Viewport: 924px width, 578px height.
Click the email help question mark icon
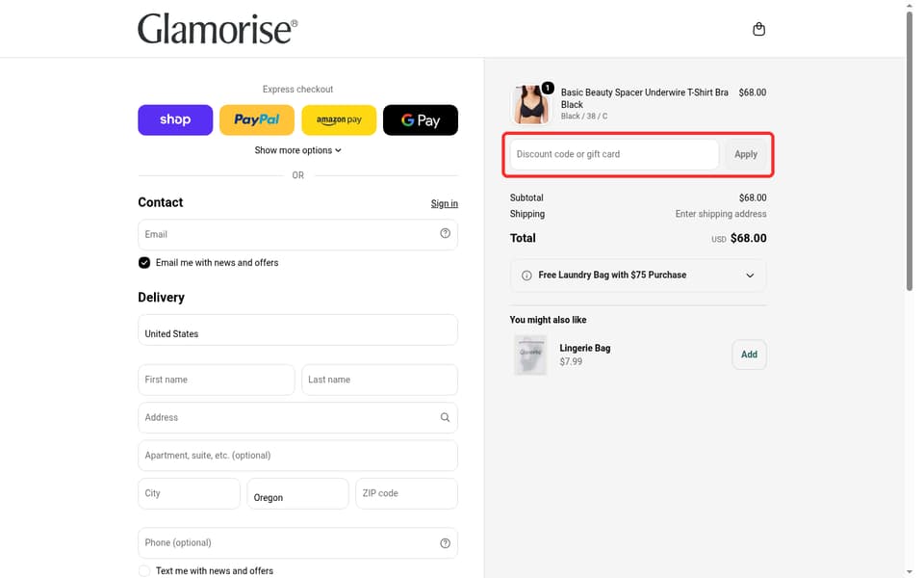[x=445, y=233]
